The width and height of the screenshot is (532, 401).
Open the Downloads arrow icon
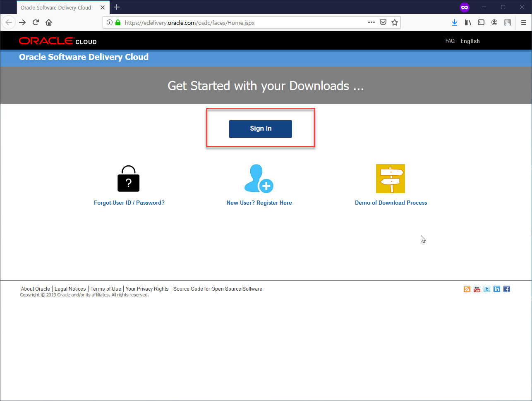point(455,22)
